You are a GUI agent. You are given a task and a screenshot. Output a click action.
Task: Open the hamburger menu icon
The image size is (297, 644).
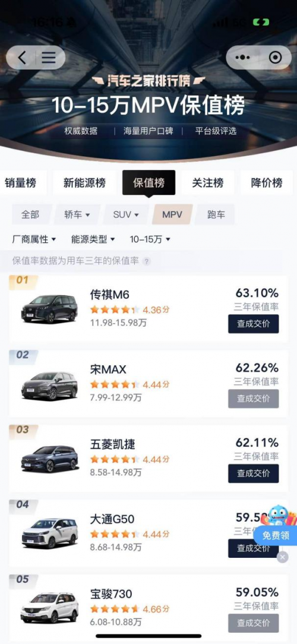click(49, 58)
